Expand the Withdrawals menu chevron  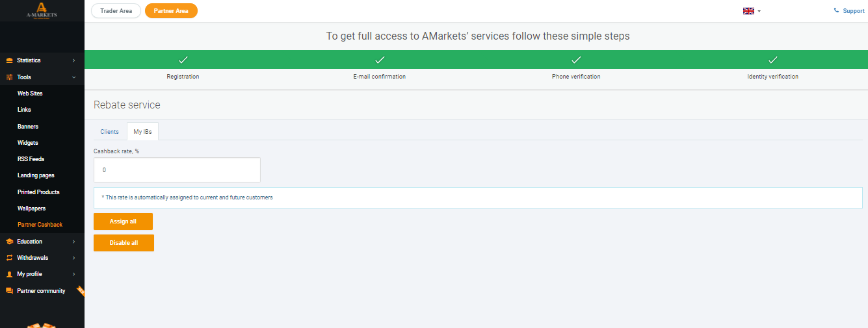click(73, 258)
